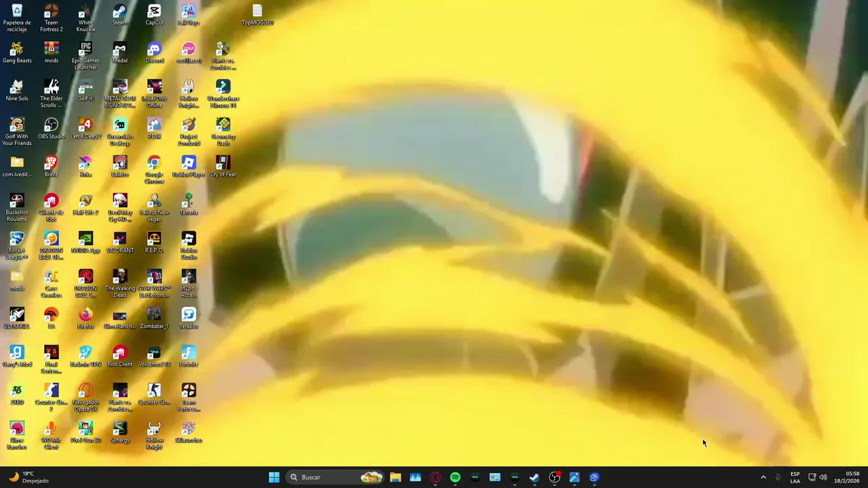Select the Voicemod V3 desktop icon

point(155,357)
